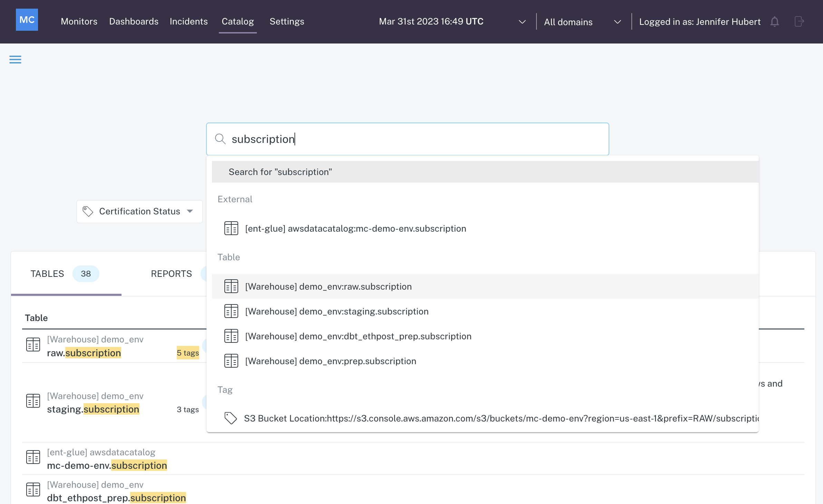Viewport: 823px width, 504px height.
Task: Open the All domains dropdown
Action: point(617,22)
